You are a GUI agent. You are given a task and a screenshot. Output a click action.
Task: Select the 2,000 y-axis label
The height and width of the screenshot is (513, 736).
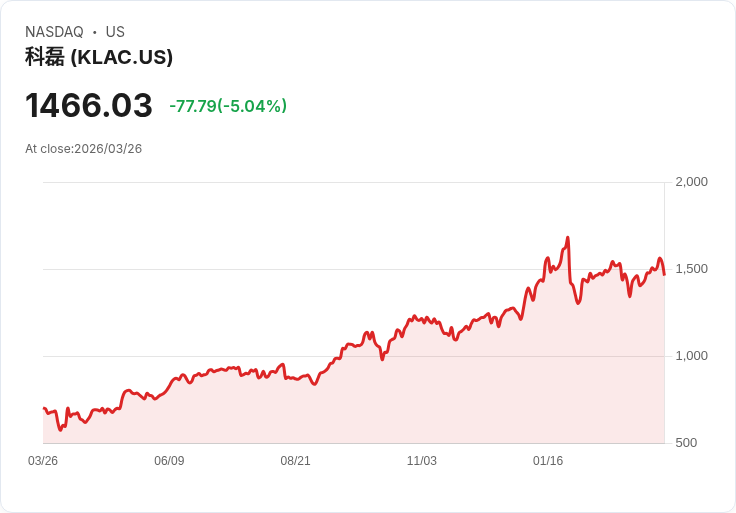tap(691, 182)
